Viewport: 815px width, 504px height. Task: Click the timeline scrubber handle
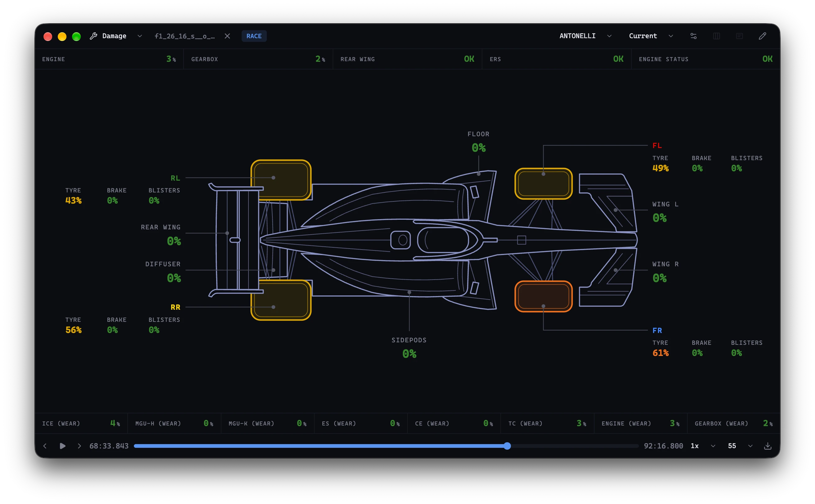coord(507,446)
